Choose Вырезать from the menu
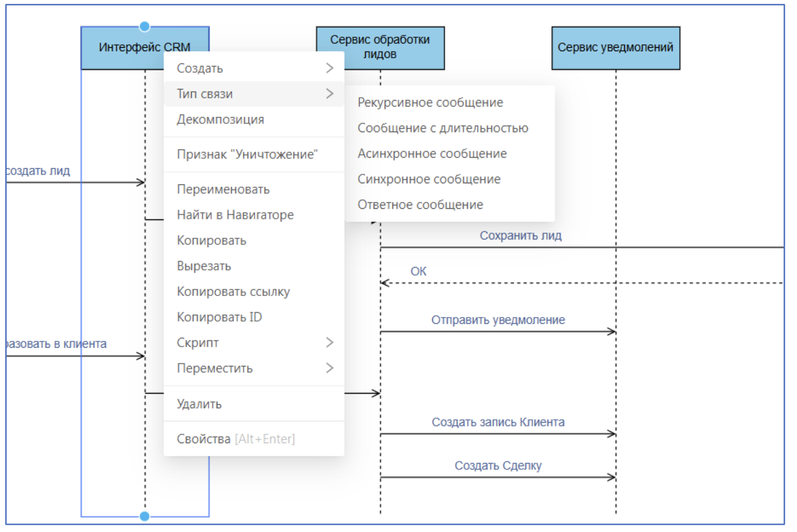797x532 pixels. [203, 266]
